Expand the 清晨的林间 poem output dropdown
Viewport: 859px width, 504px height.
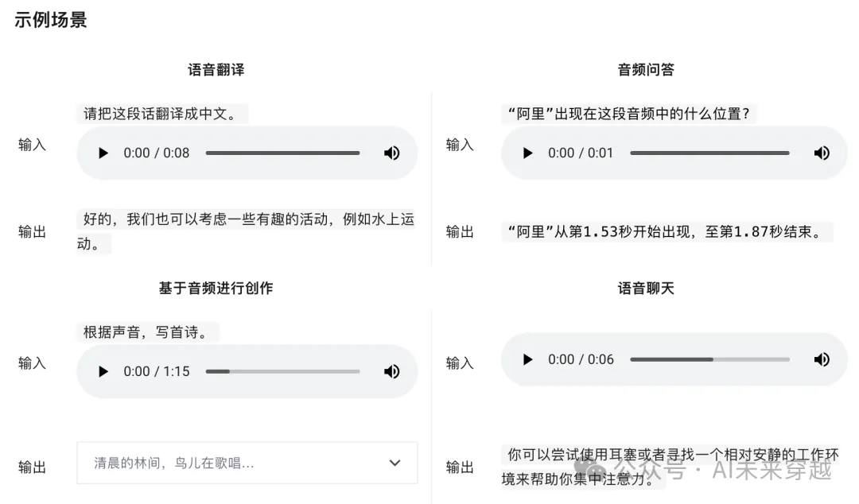[x=247, y=463]
